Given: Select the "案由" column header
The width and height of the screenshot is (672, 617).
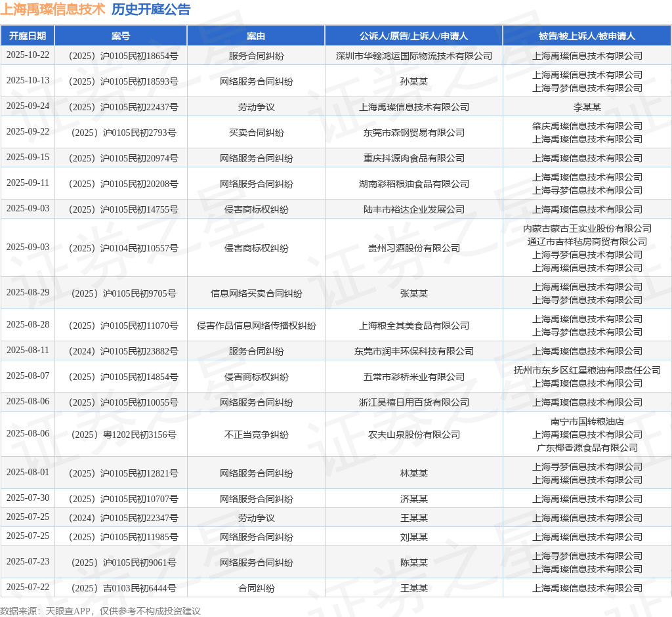Looking at the screenshot, I should pos(256,36).
